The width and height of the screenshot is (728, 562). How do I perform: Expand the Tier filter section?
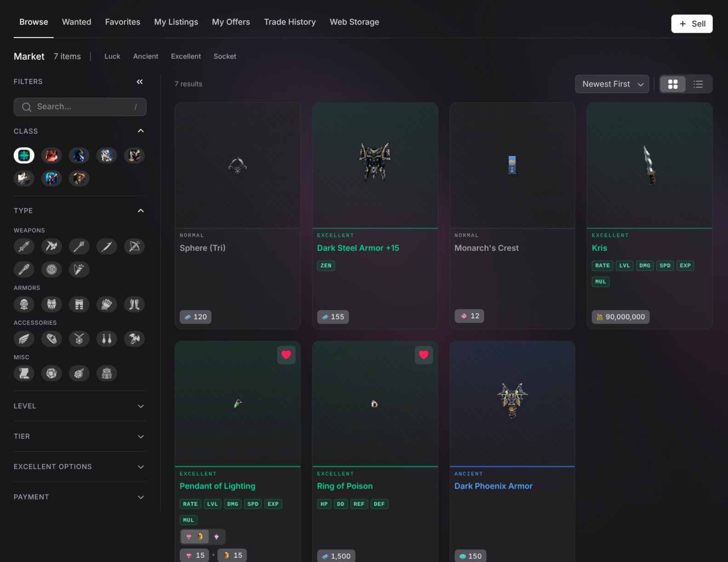(x=80, y=437)
